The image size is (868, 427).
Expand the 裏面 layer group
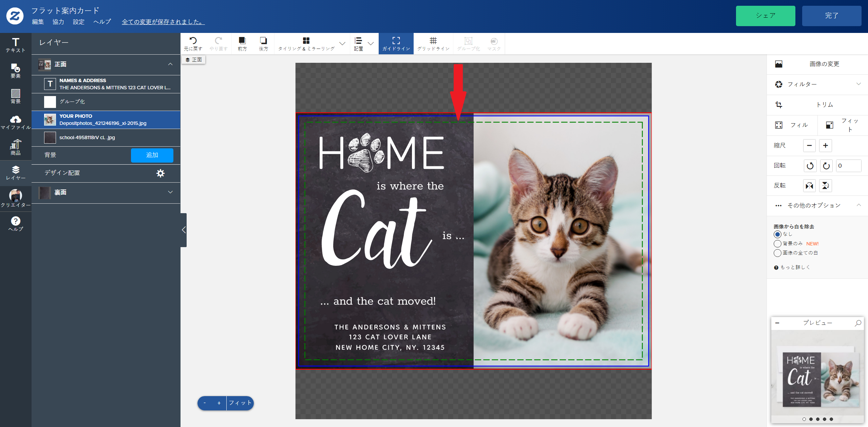click(x=170, y=192)
